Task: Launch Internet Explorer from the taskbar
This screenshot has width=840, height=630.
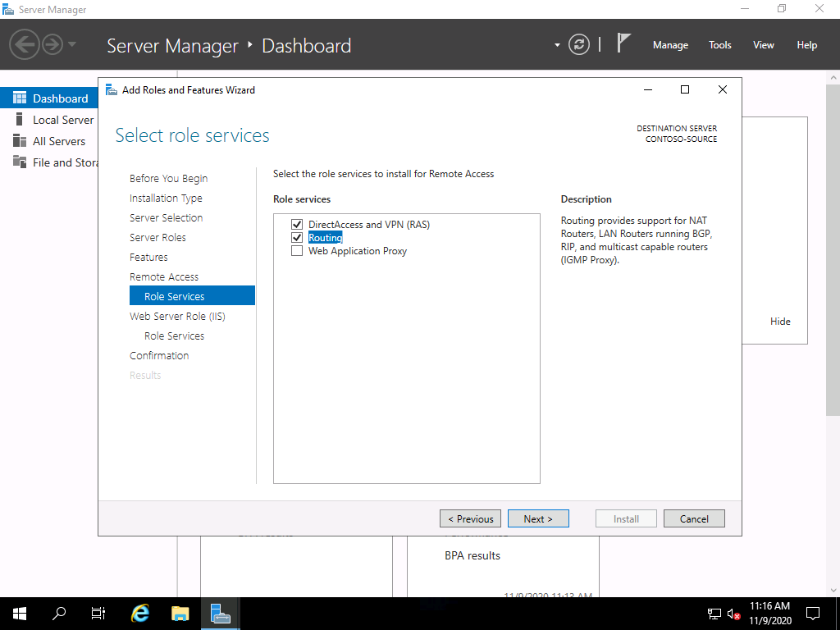Action: coord(140,613)
